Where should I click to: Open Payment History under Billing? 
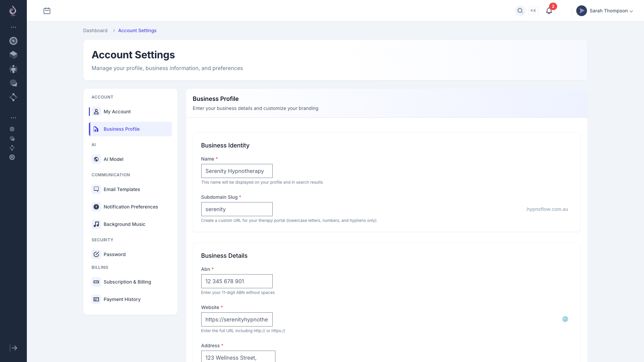point(122,299)
